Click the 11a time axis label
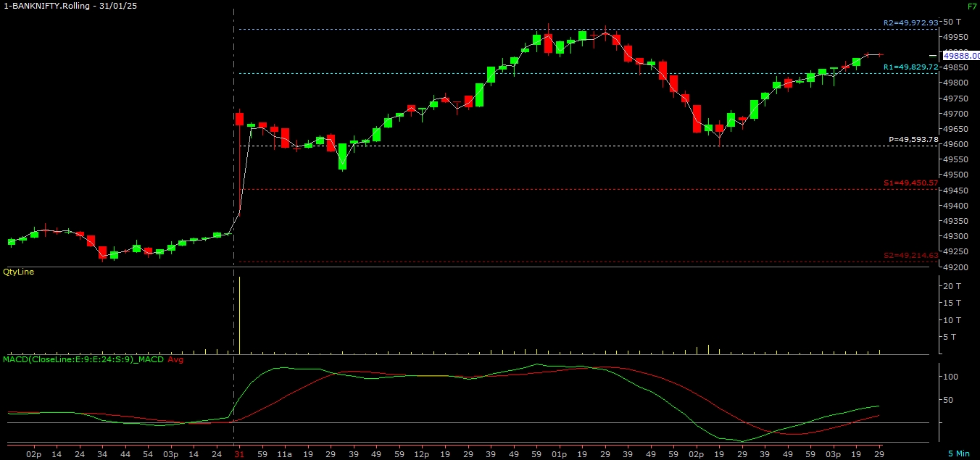This screenshot has height=460, width=980. point(285,453)
